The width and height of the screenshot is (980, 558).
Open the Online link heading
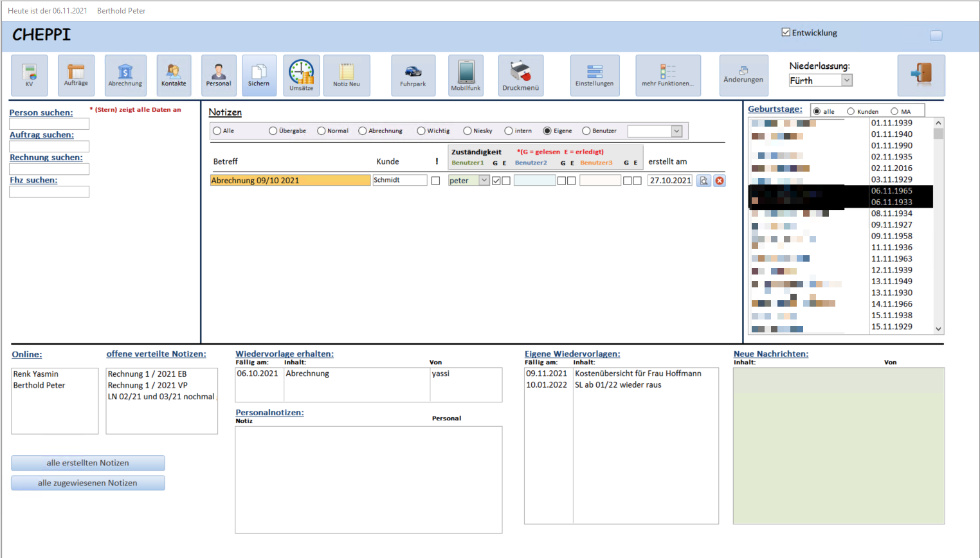(x=27, y=354)
